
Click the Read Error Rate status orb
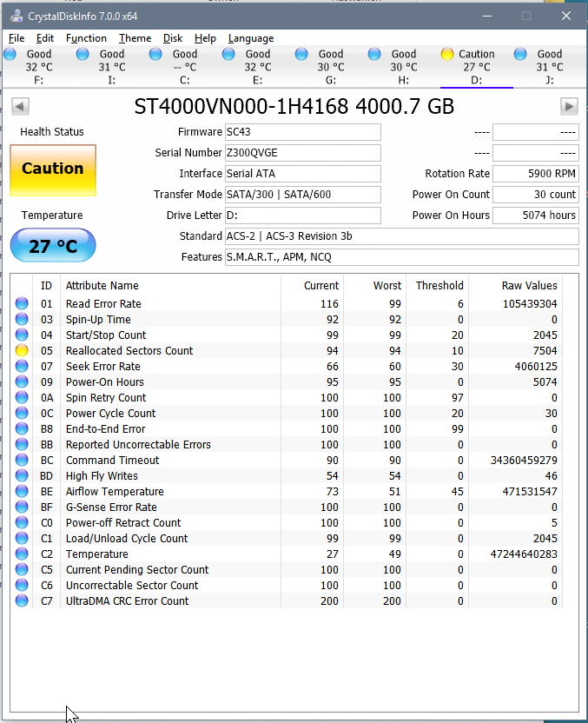tap(22, 303)
